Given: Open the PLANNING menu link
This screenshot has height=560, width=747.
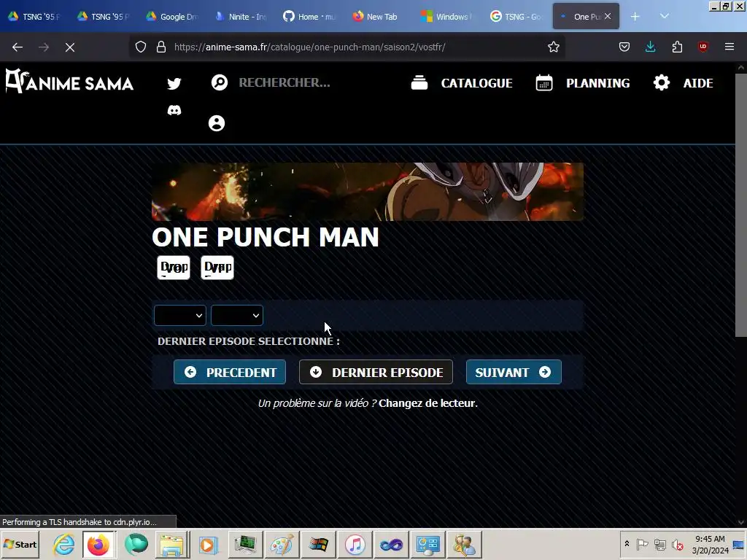Looking at the screenshot, I should pos(598,83).
